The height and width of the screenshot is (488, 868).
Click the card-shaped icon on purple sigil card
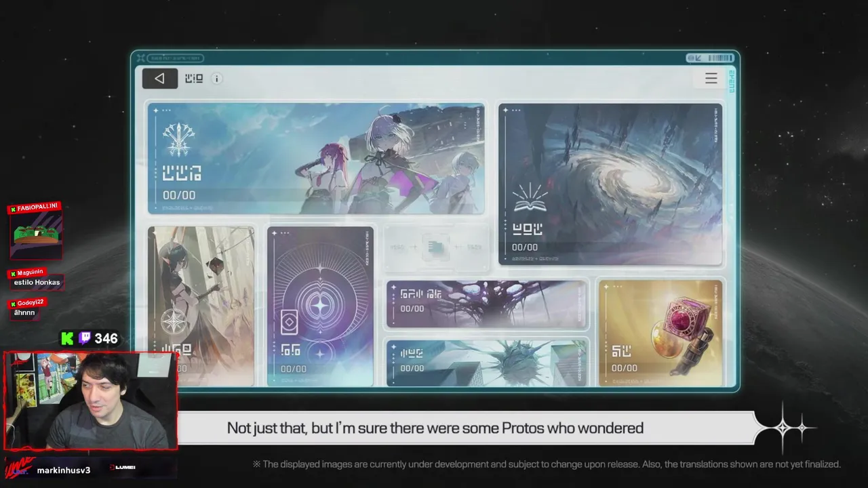click(290, 323)
